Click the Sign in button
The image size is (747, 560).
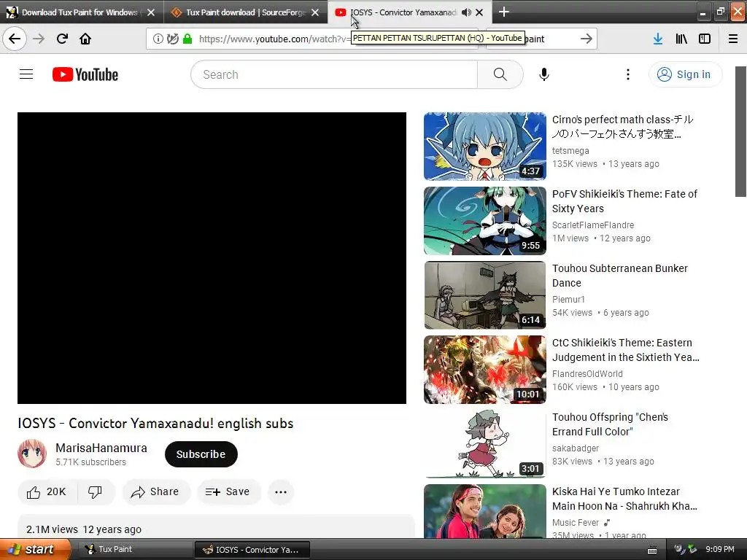coord(685,74)
